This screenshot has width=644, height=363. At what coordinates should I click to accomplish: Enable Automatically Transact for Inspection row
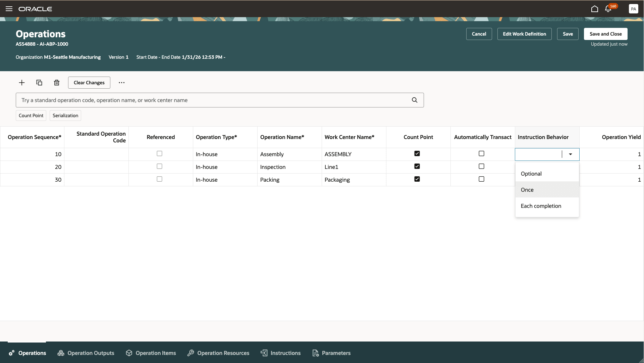tap(481, 166)
